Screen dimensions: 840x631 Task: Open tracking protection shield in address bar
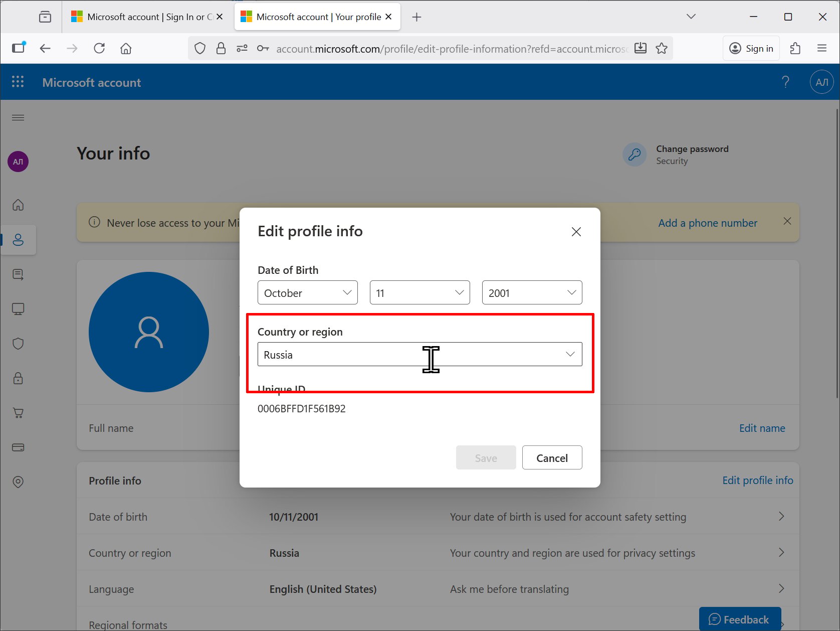(x=200, y=48)
